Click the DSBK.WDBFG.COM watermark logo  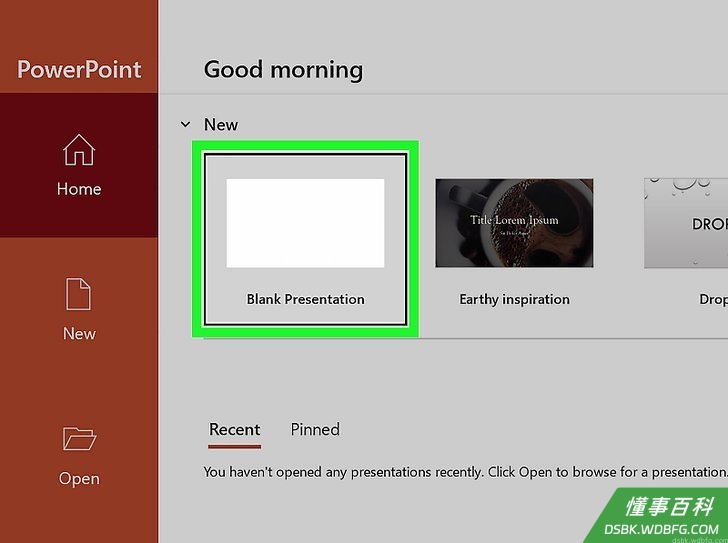661,529
